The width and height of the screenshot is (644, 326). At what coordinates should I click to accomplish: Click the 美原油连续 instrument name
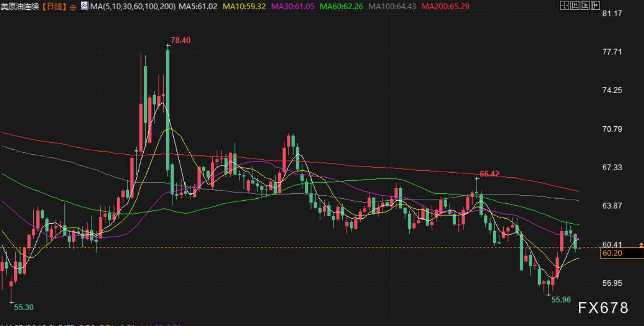[20, 7]
